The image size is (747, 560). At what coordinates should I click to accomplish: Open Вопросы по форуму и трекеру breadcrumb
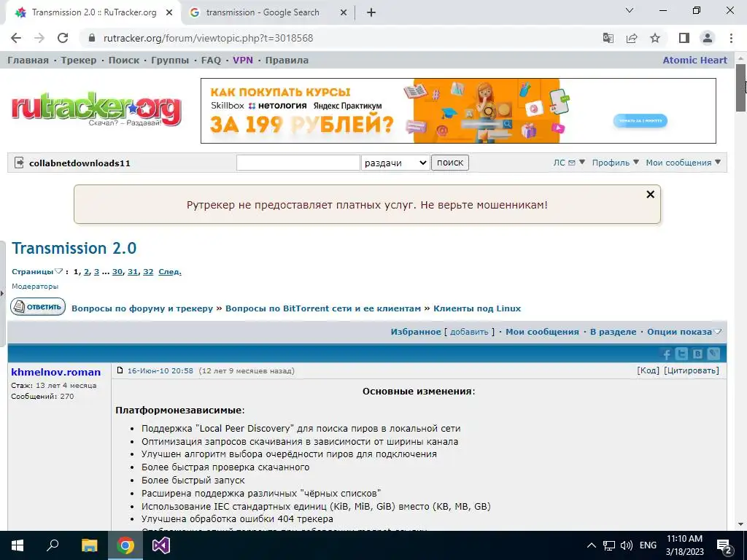point(142,308)
